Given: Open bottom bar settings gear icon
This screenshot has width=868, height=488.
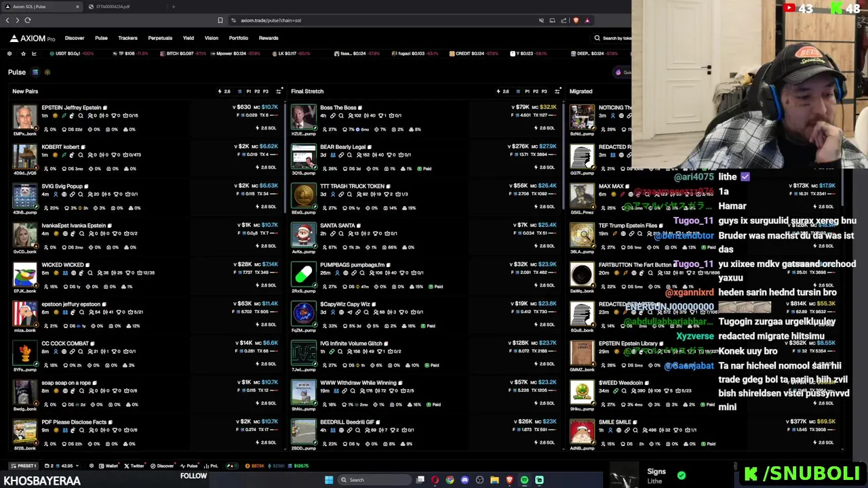Looking at the screenshot, I should coord(92,466).
